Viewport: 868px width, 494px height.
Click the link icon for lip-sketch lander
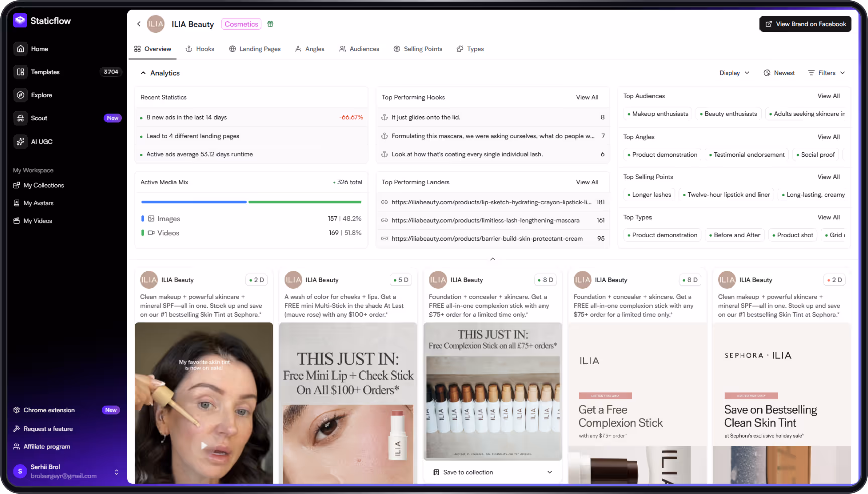[x=384, y=202]
